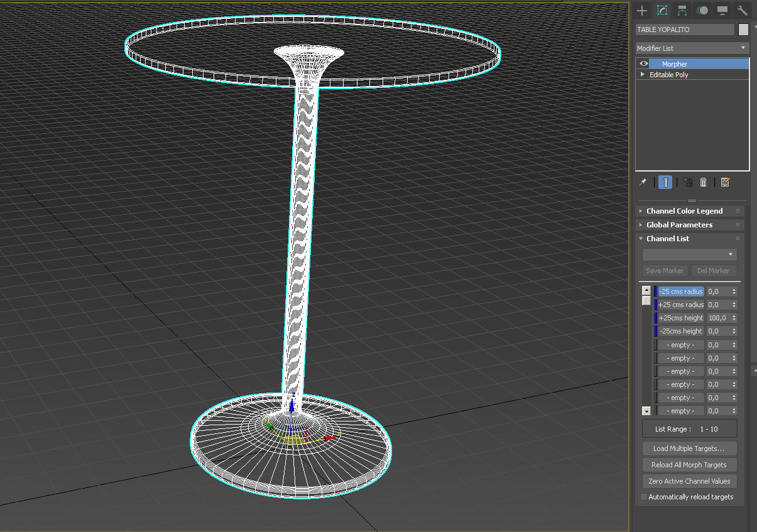Image resolution: width=757 pixels, height=532 pixels.
Task: Click Global Parameters rollout drag handle
Action: pos(738,225)
